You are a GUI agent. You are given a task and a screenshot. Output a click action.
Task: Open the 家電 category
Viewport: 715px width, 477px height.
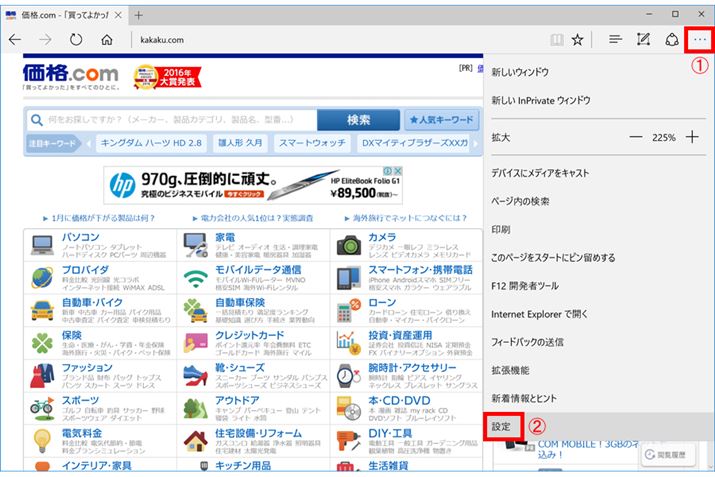click(225, 237)
